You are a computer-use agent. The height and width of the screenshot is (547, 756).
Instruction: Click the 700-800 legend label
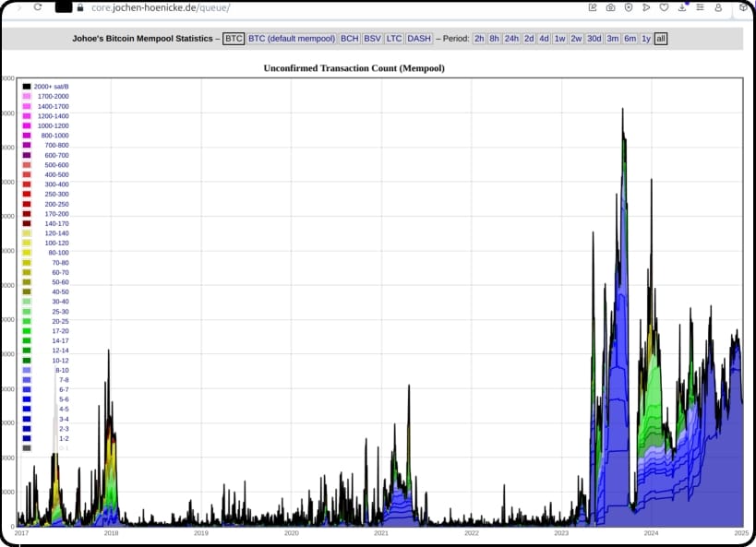coord(57,145)
